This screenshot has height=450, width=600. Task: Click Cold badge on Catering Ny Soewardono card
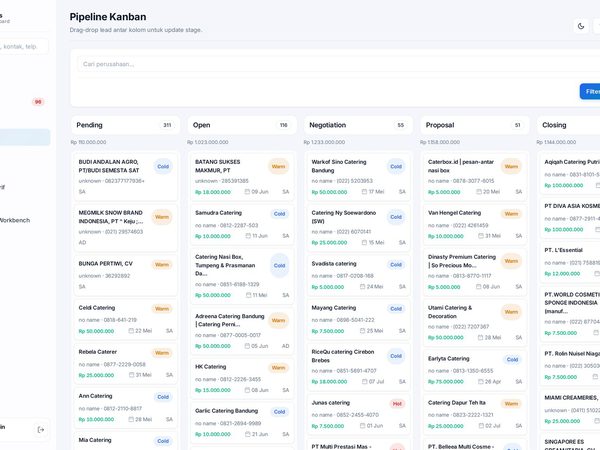396,217
